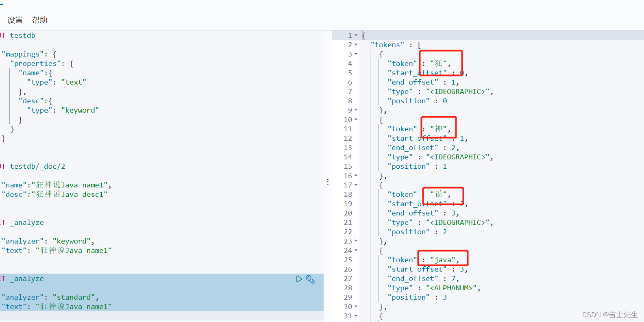Viewport: 644px width, 322px height.
Task: Toggle the fold arrow on line 23
Action: (x=356, y=241)
